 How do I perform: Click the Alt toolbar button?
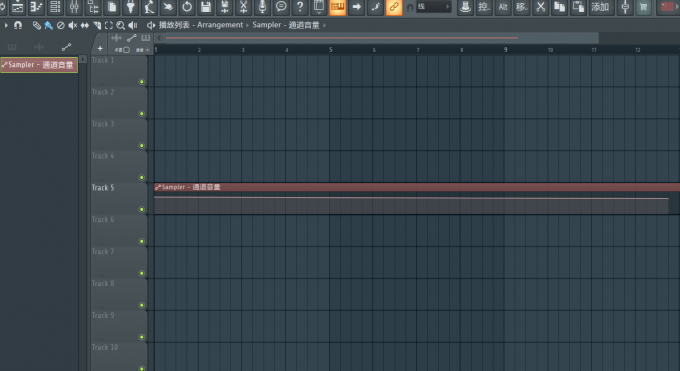point(503,7)
